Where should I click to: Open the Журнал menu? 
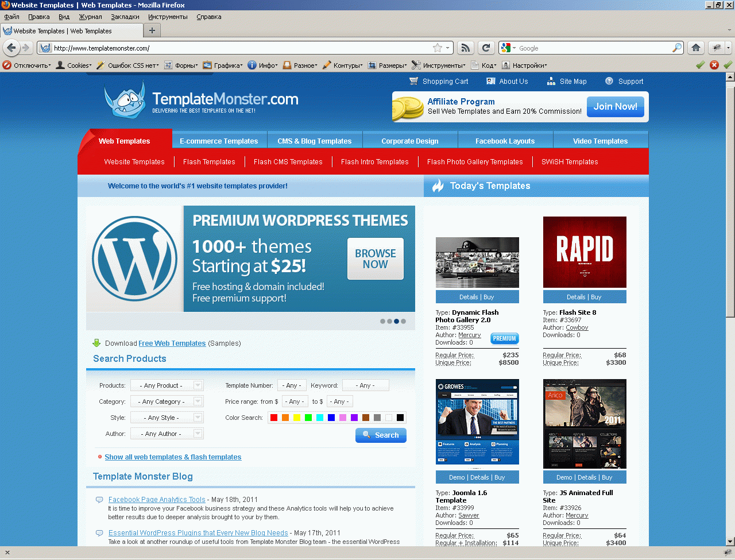90,17
